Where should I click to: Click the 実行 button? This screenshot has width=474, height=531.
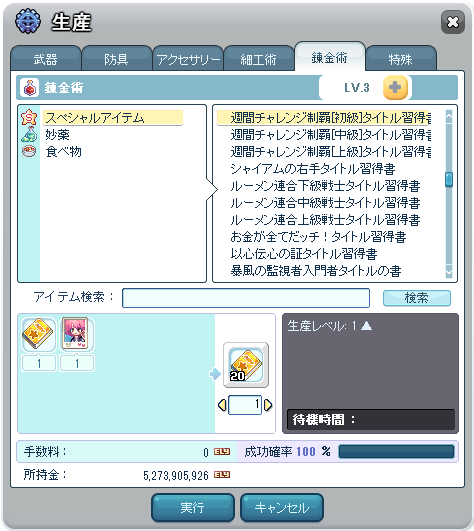pyautogui.click(x=193, y=507)
